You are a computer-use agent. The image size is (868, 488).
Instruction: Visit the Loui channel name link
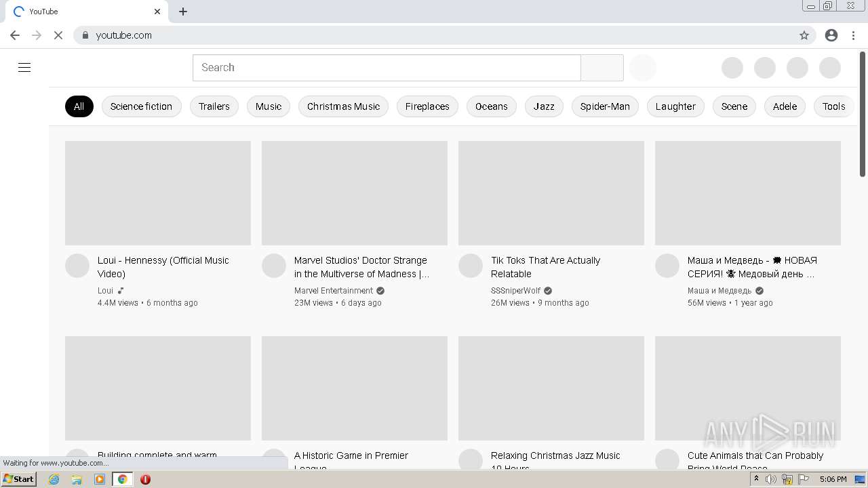click(x=105, y=291)
